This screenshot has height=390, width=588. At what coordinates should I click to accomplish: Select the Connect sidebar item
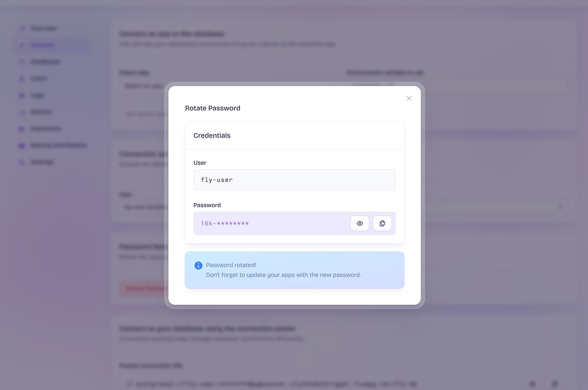[x=43, y=45]
